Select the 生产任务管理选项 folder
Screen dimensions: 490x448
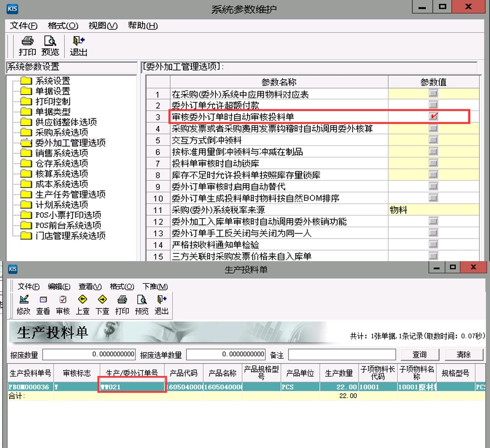click(x=63, y=194)
